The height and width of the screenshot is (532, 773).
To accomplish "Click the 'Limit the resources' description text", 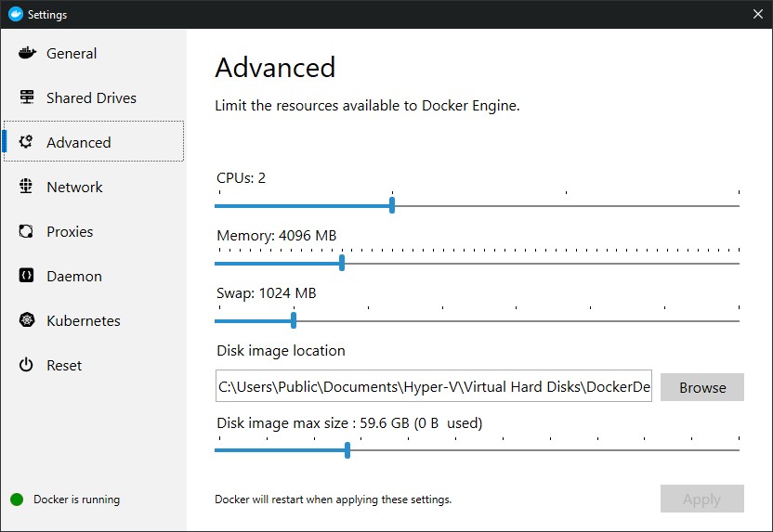I will 367,106.
